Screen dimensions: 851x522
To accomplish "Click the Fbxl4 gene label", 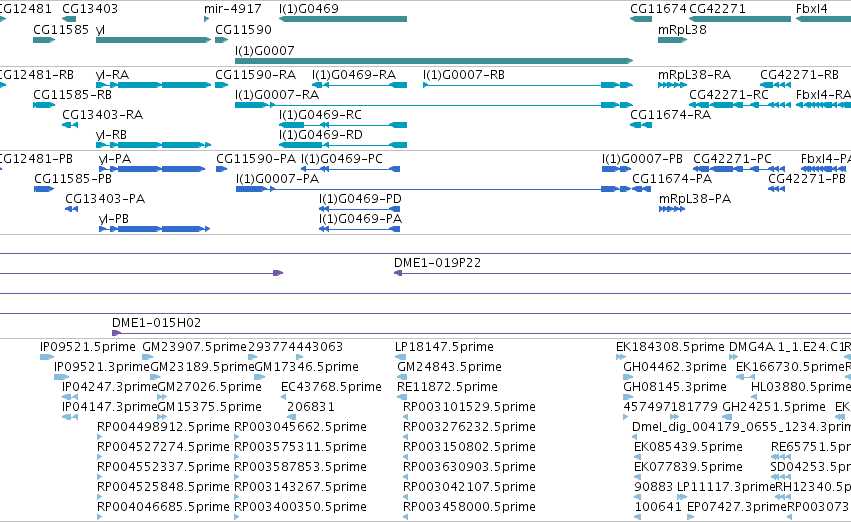I will tap(811, 9).
